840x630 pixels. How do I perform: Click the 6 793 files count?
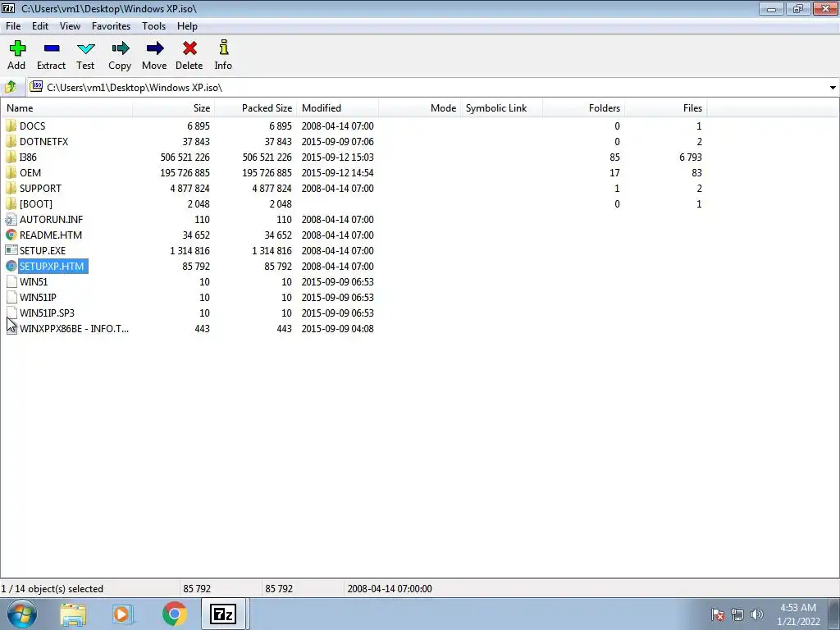tap(691, 157)
